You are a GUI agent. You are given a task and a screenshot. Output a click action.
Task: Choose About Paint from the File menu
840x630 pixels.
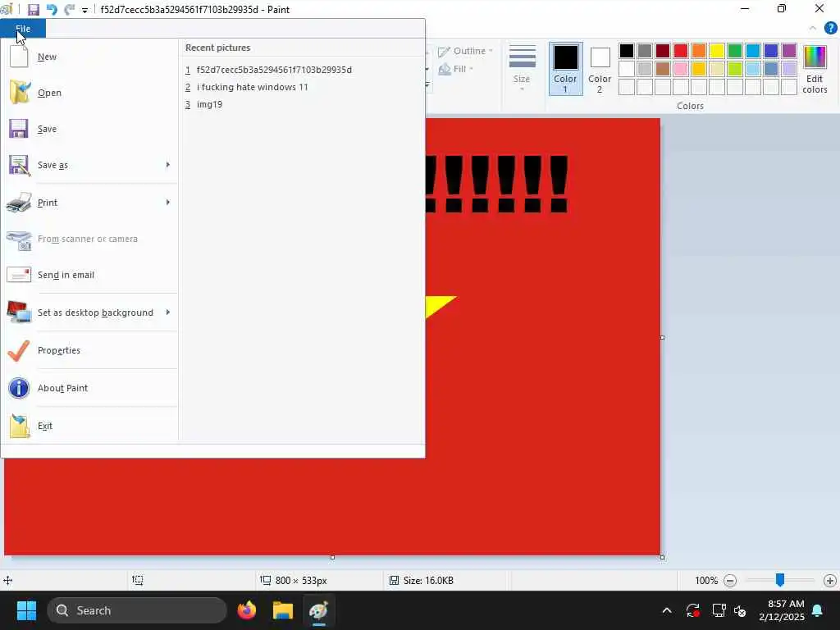(90, 388)
